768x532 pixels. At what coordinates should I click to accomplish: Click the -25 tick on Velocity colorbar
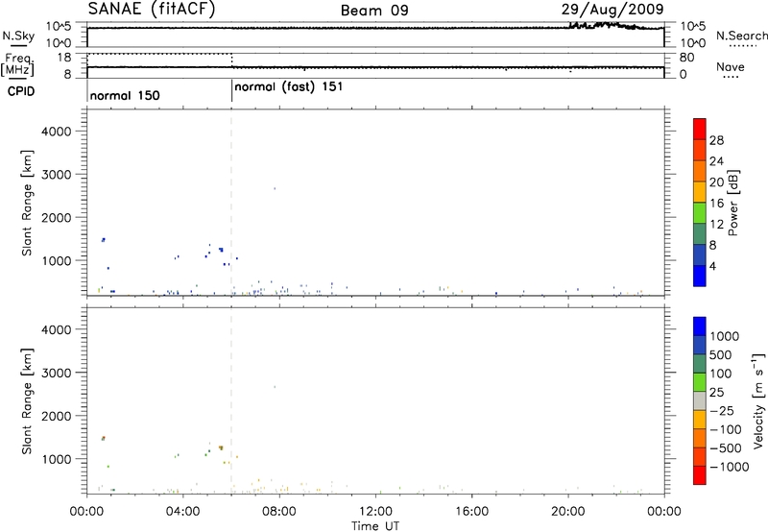(722, 411)
